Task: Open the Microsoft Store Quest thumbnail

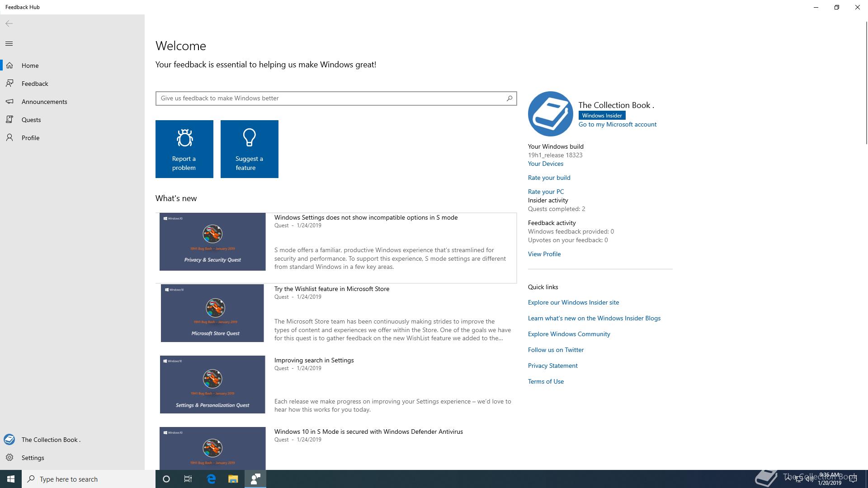Action: pos(212,313)
